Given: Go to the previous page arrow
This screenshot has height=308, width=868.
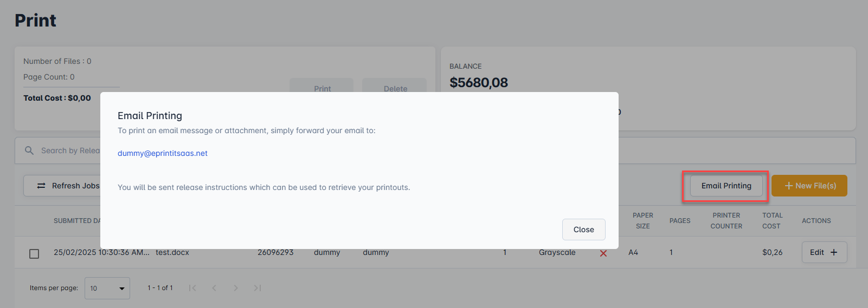Looking at the screenshot, I should pyautogui.click(x=214, y=288).
